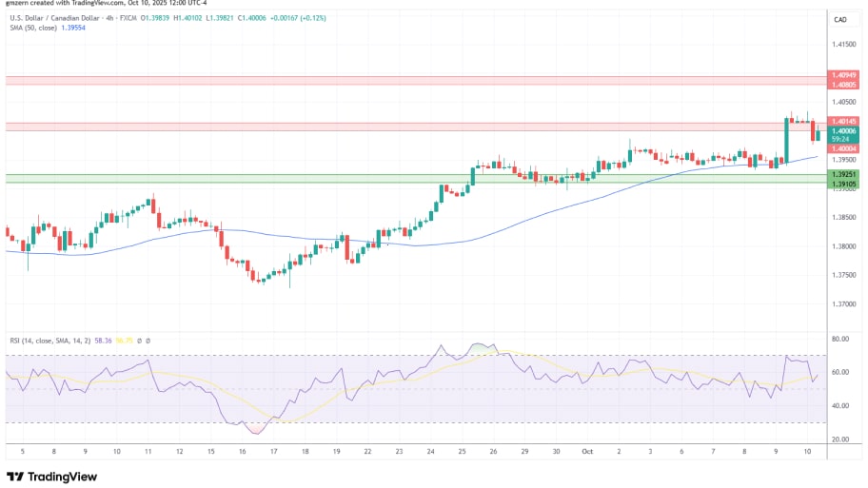Click the upper red resistance zone band
Viewport: 868px width, 488px height.
pos(409,80)
